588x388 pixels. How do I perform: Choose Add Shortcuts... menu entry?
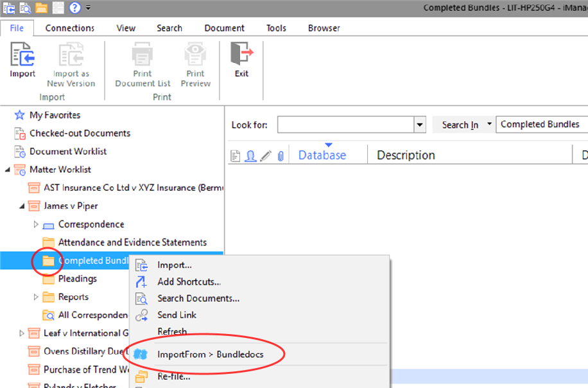point(259,282)
